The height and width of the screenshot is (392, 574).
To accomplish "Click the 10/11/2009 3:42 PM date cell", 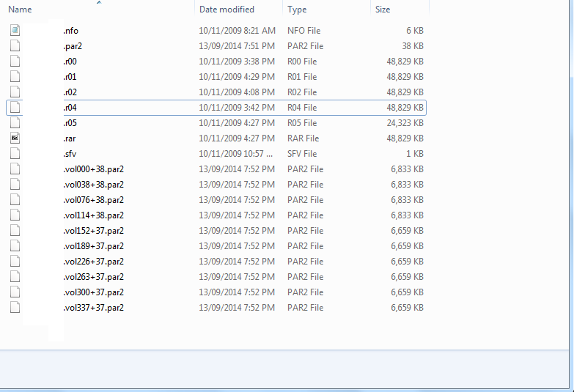I will (x=237, y=108).
